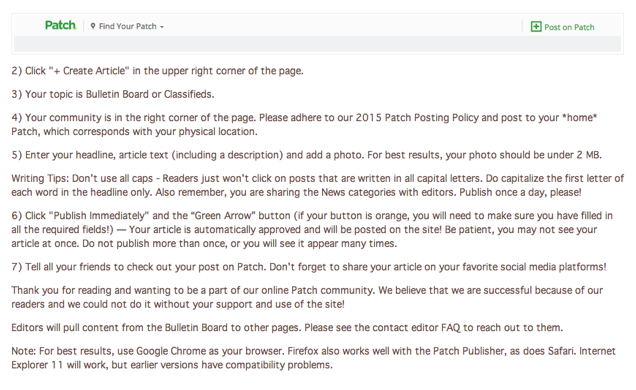Click the Google Chrome mention in the Note
Screen dimensions: 636x390
pos(168,351)
